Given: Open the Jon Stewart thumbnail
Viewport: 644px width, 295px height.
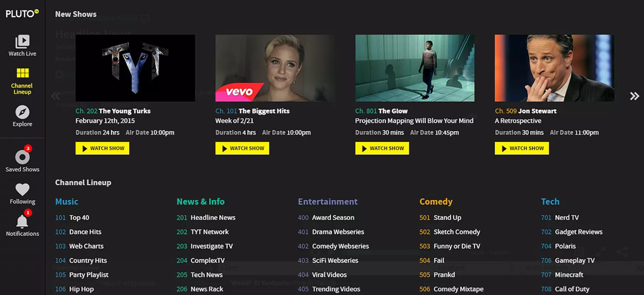Looking at the screenshot, I should pos(555,68).
